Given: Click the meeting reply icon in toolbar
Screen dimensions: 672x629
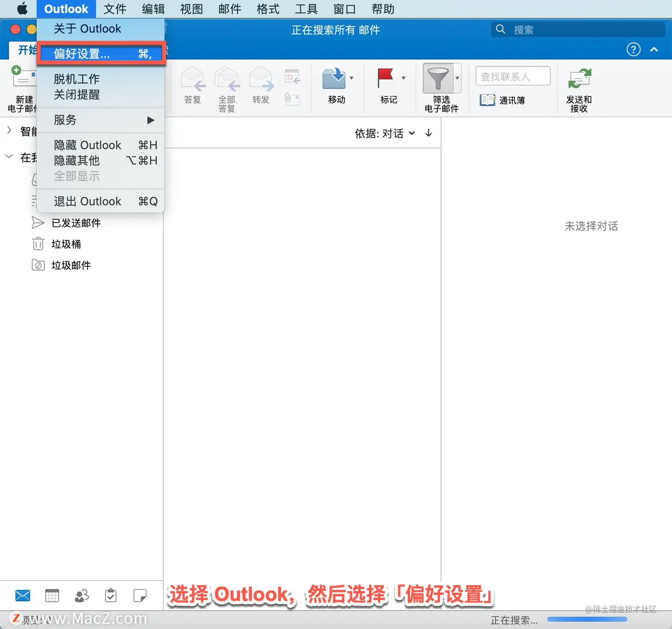Looking at the screenshot, I should click(292, 77).
